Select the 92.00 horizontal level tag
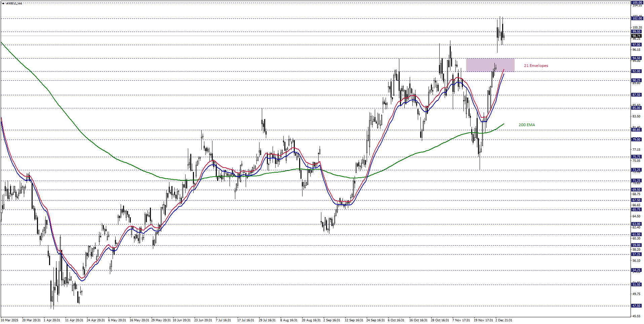 click(x=636, y=71)
